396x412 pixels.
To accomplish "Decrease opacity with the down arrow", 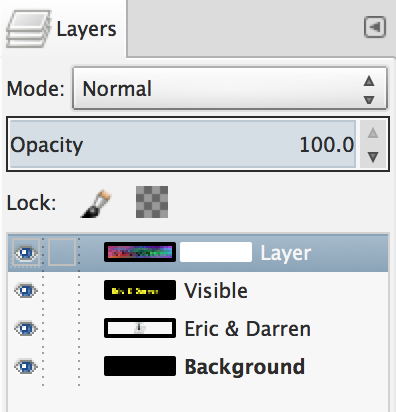I will pyautogui.click(x=373, y=157).
